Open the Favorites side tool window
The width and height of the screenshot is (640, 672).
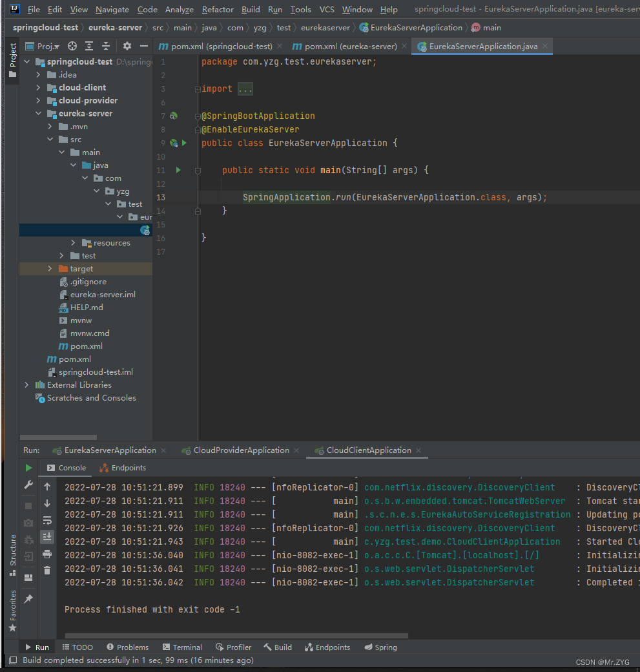click(x=13, y=611)
